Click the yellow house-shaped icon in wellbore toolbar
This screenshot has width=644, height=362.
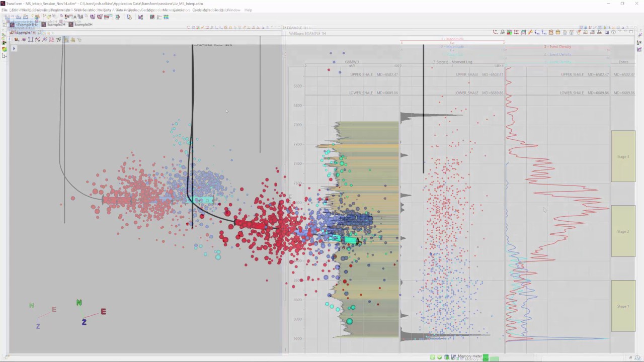tap(558, 32)
